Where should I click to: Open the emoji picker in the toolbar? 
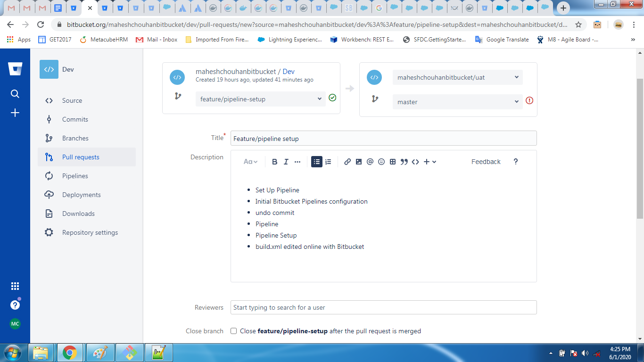coord(381,161)
